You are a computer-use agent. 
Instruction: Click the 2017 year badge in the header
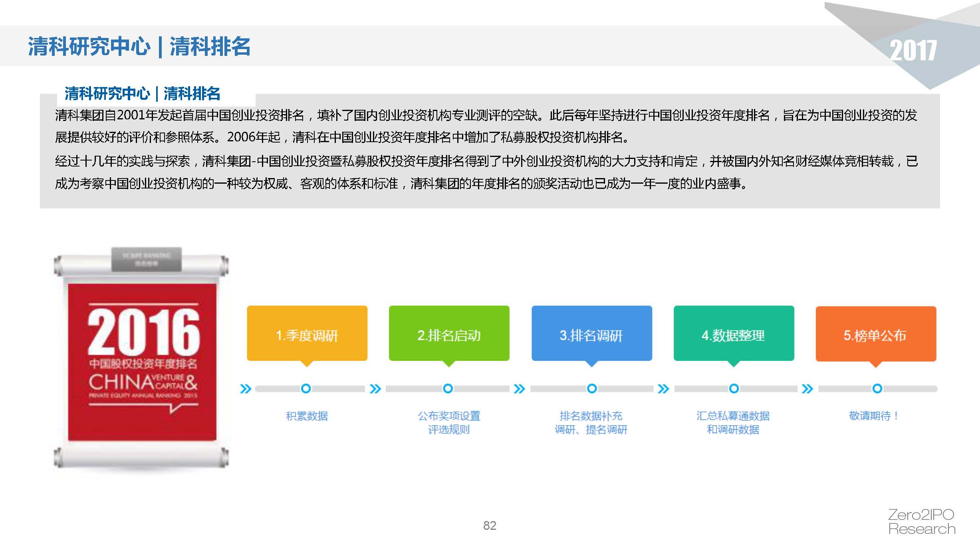pyautogui.click(x=913, y=50)
